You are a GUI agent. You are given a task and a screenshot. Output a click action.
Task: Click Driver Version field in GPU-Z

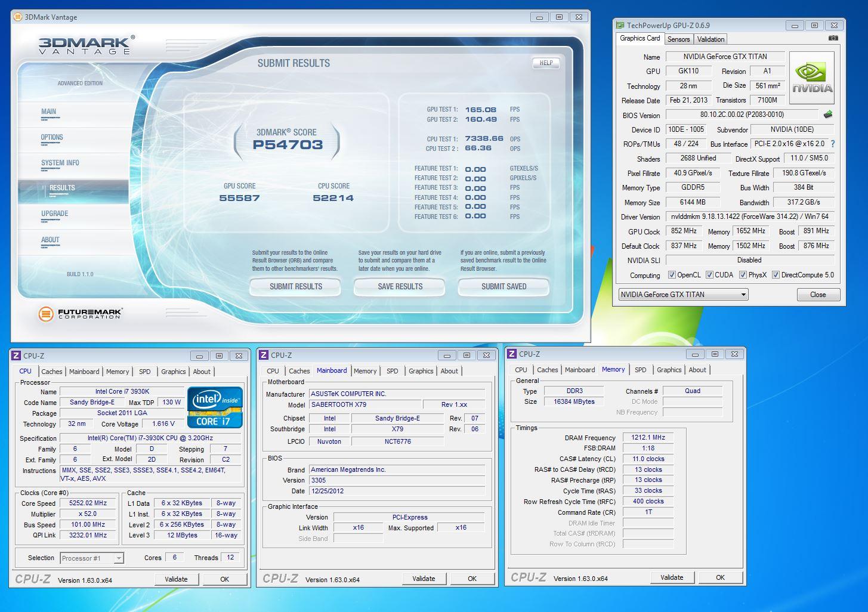(x=749, y=217)
